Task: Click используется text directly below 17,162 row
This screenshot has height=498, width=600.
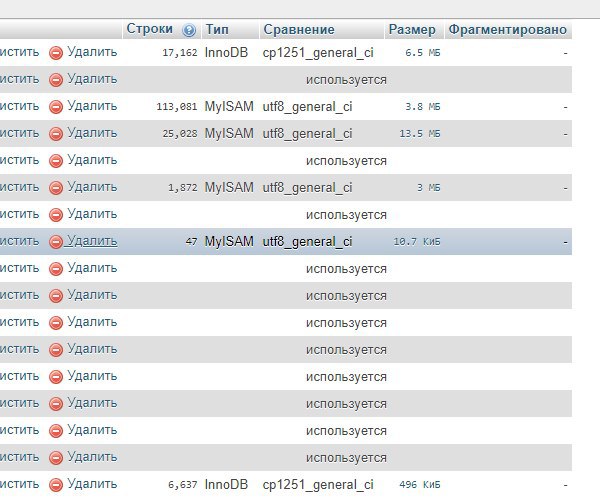Action: (x=346, y=80)
